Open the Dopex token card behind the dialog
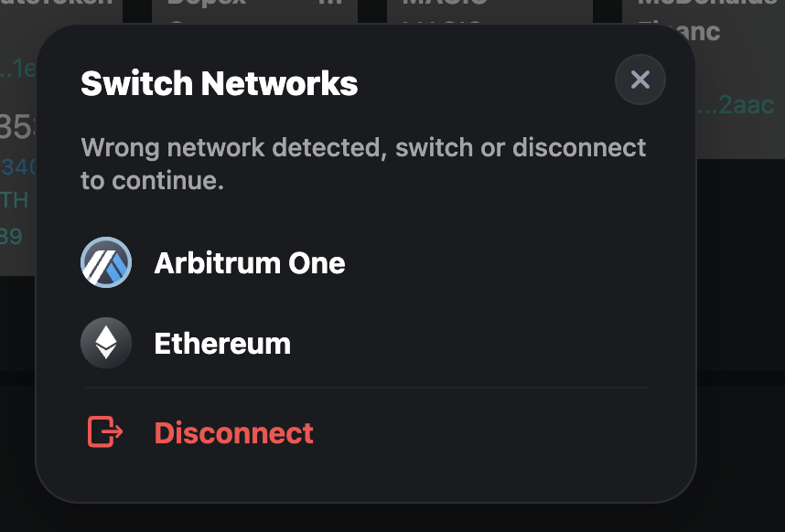The width and height of the screenshot is (785, 532). coord(254,12)
